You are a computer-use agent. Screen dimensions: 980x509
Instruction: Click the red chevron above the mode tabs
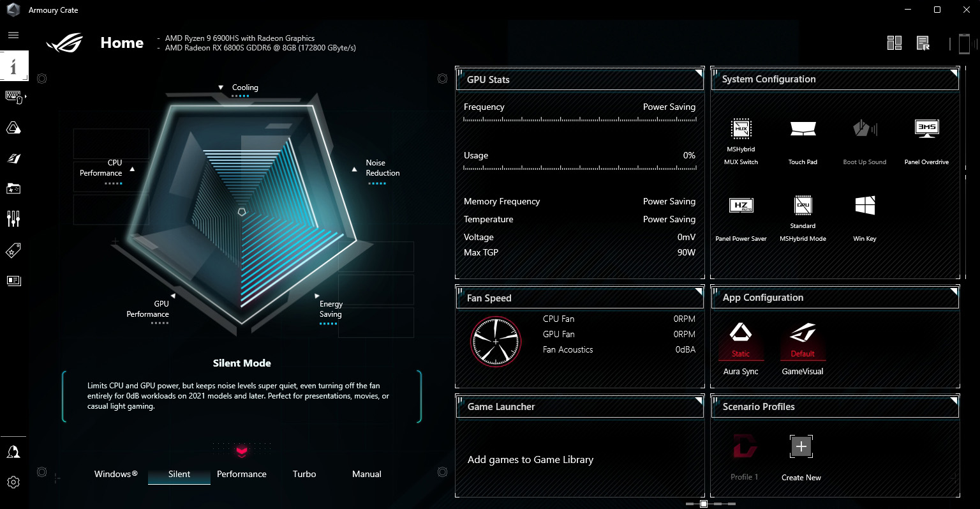[x=242, y=452]
